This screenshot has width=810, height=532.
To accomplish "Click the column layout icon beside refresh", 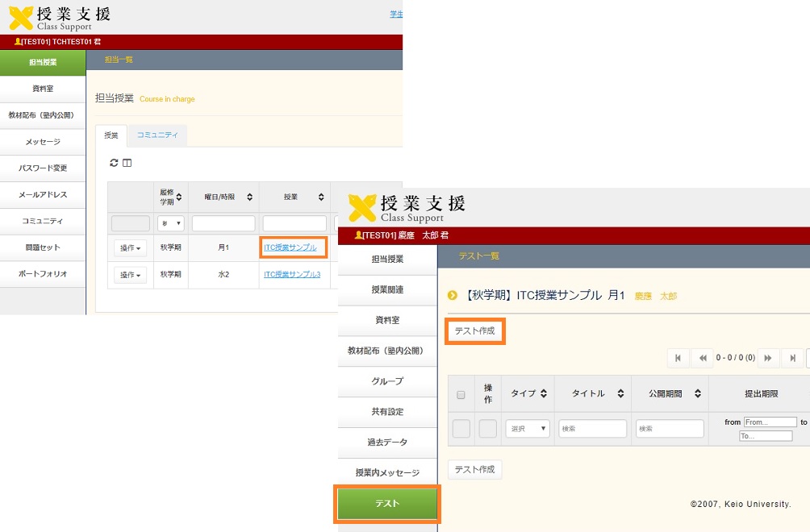I will [x=127, y=164].
